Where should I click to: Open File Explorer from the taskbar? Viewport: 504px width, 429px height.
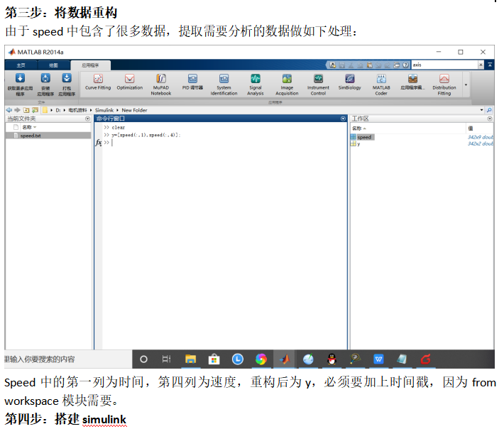190,359
